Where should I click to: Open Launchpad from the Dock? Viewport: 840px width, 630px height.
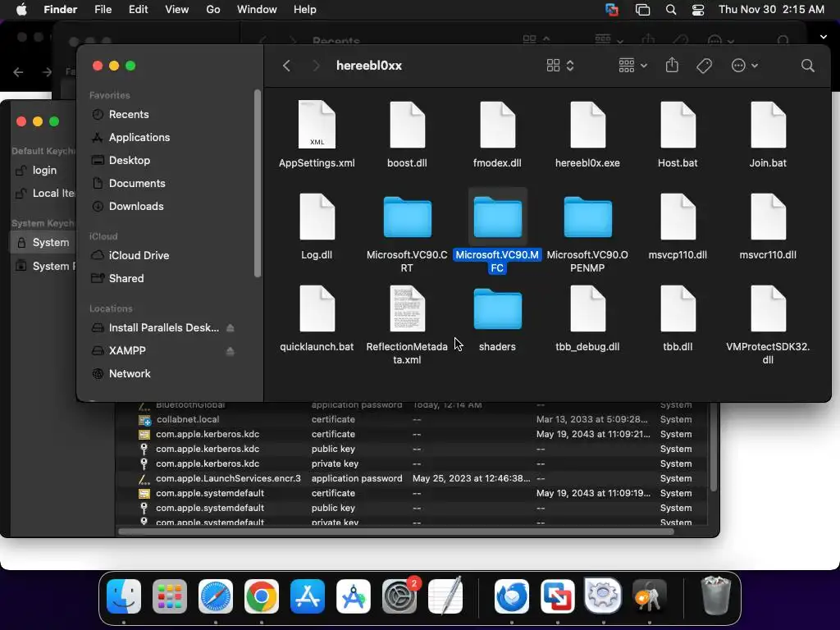(x=169, y=596)
